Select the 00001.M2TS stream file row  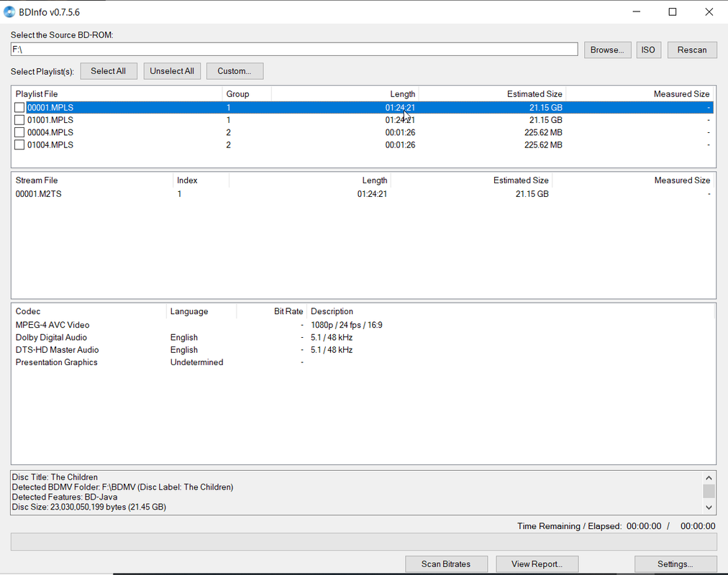(363, 194)
